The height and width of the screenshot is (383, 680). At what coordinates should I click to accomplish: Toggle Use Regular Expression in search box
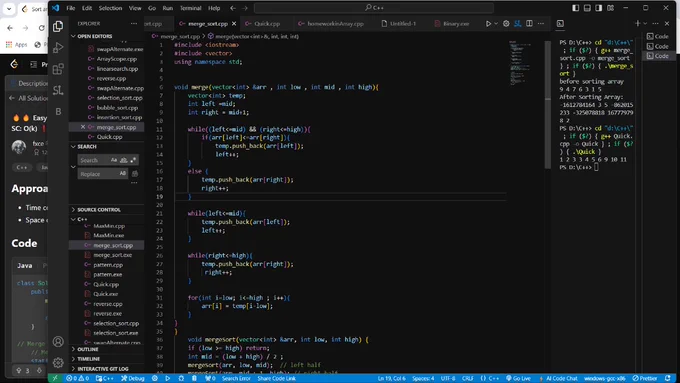click(x=133, y=160)
